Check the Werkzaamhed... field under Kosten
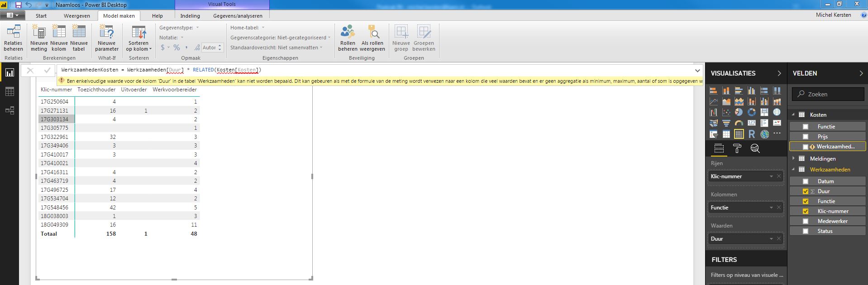This screenshot has width=868, height=285. 805,147
